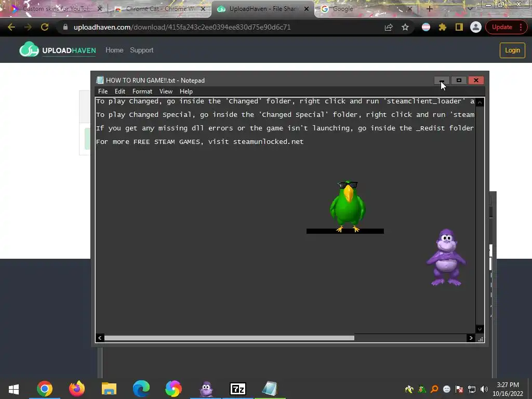Click the pink-blue striped extension icon
The image size is (532, 399).
tap(426, 27)
